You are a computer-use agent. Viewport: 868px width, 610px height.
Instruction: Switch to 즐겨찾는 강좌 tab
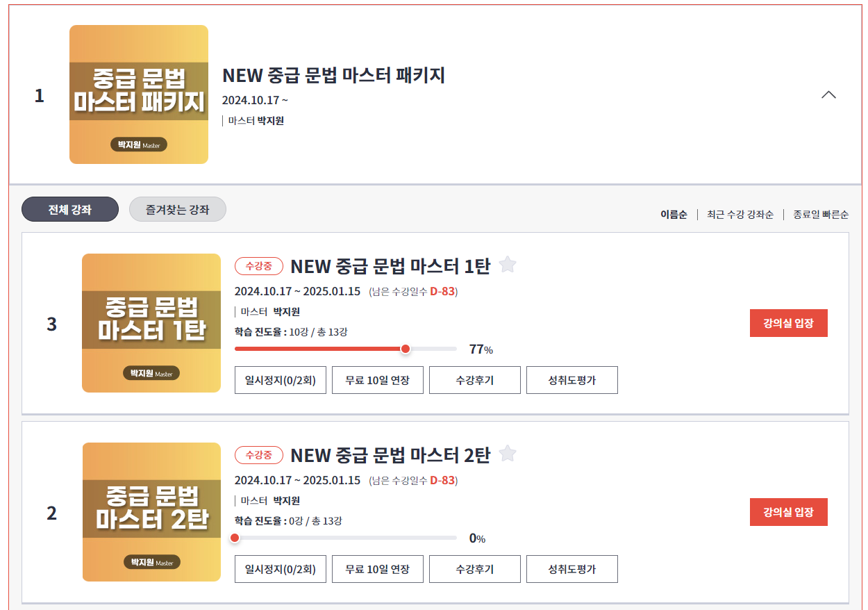point(178,209)
